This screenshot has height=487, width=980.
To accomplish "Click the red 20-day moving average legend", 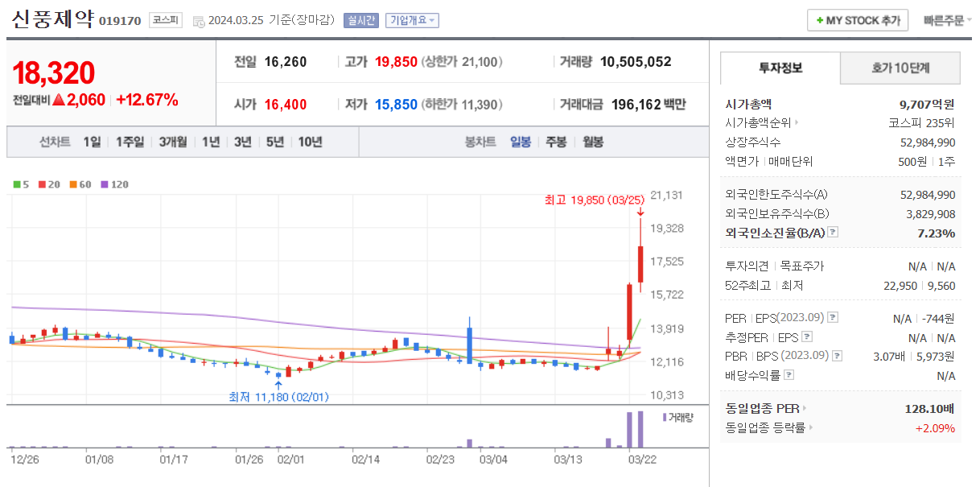I will pyautogui.click(x=48, y=184).
